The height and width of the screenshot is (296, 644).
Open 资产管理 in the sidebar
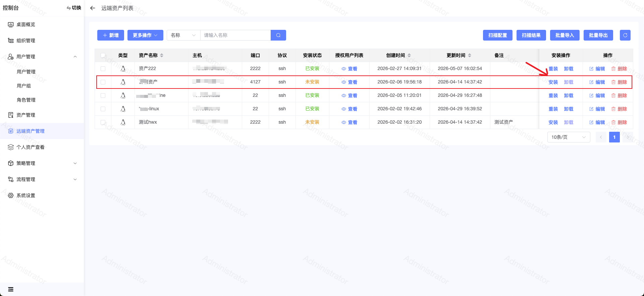point(42,115)
